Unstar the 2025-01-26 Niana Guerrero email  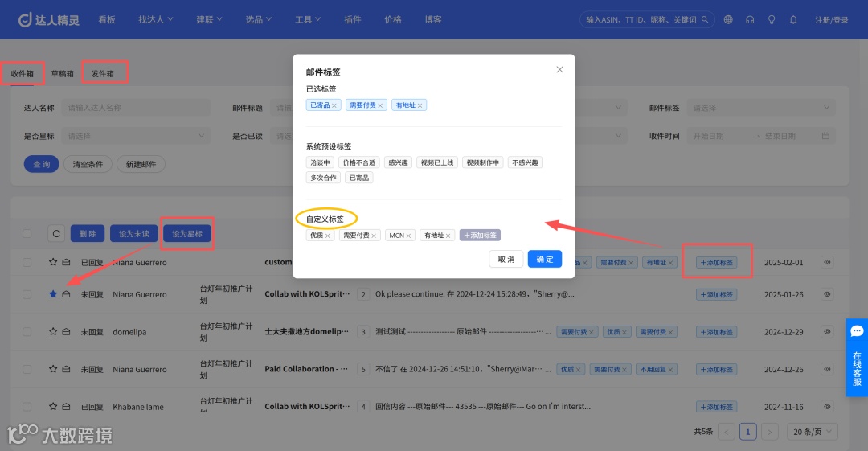(53, 294)
